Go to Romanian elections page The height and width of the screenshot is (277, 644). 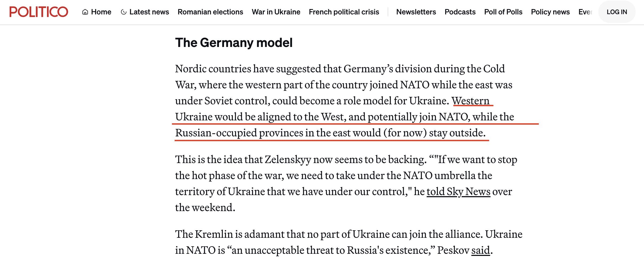(x=210, y=12)
